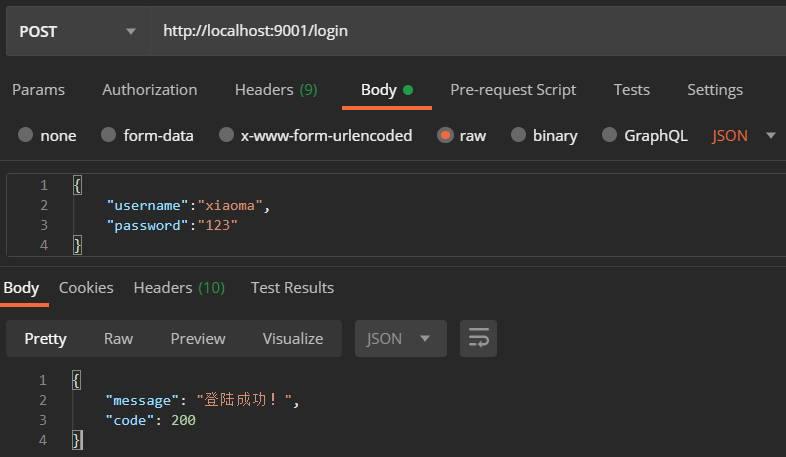Switch to request Headers (9) tab

click(276, 89)
